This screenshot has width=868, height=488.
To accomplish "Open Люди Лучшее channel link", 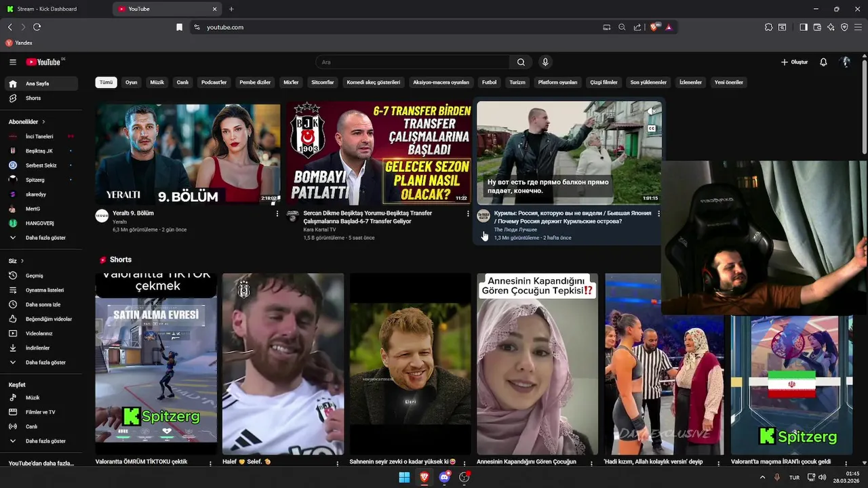I will coord(515,230).
